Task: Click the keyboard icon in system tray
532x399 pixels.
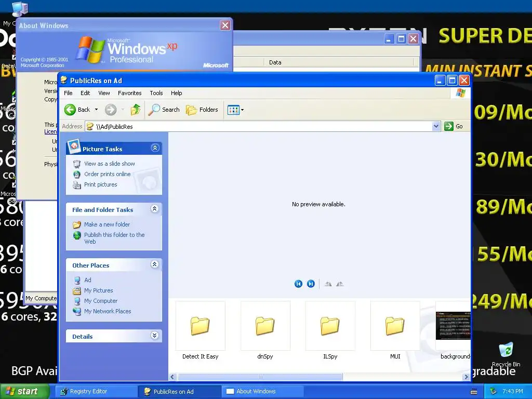Action: point(474,392)
